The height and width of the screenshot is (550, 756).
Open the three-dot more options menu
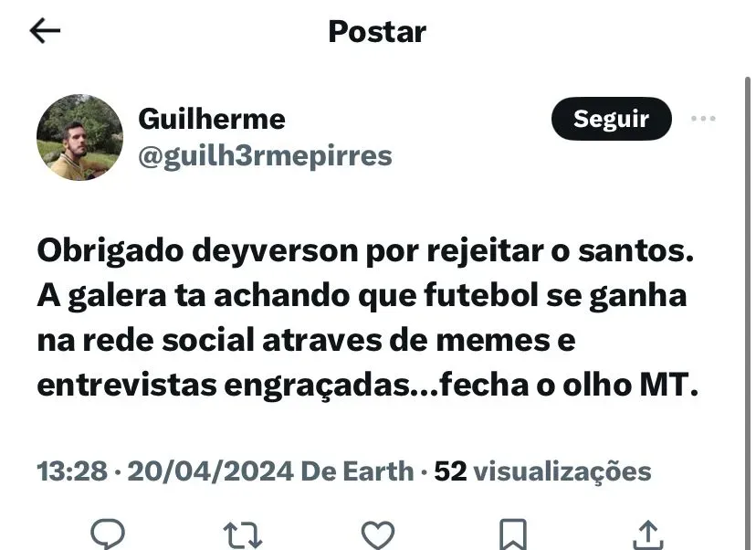pyautogui.click(x=703, y=118)
